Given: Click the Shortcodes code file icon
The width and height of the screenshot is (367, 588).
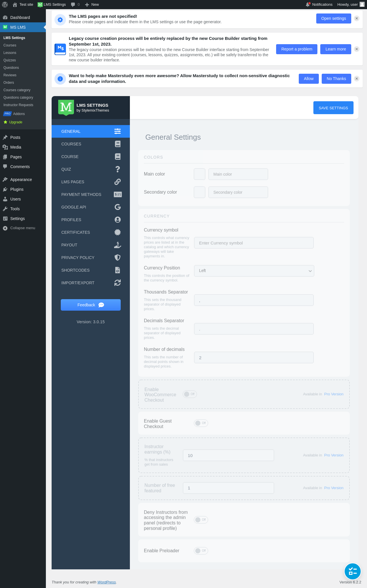Looking at the screenshot, I should click(118, 270).
